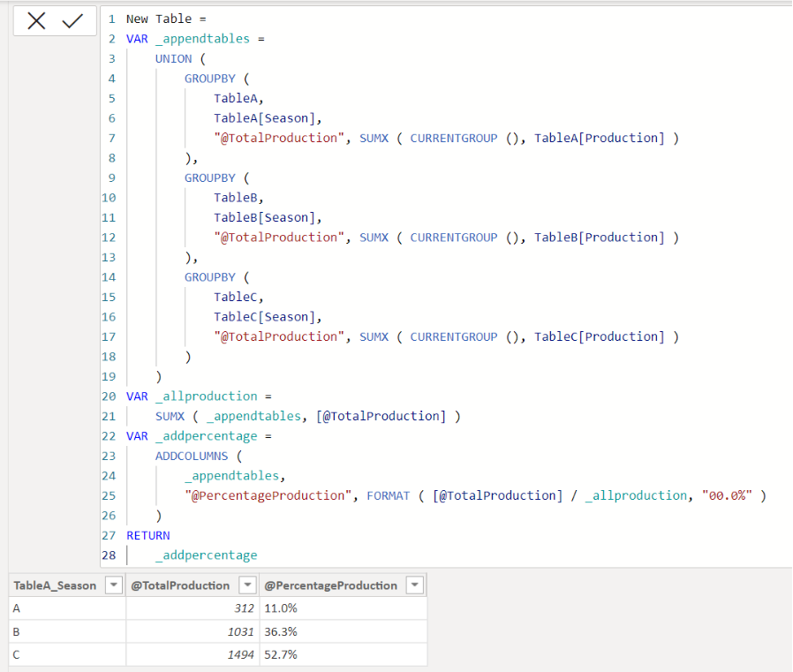The image size is (793, 672).
Task: Click the percentage cell 52.7%
Action: point(344,654)
